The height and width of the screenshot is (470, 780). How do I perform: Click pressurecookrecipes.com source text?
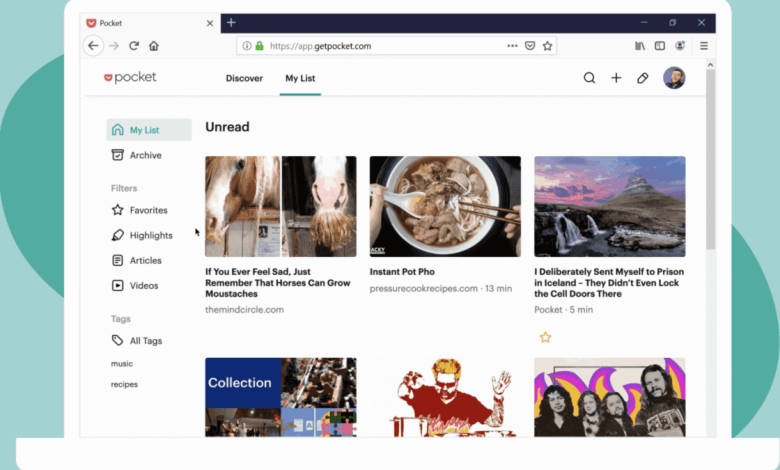(423, 288)
